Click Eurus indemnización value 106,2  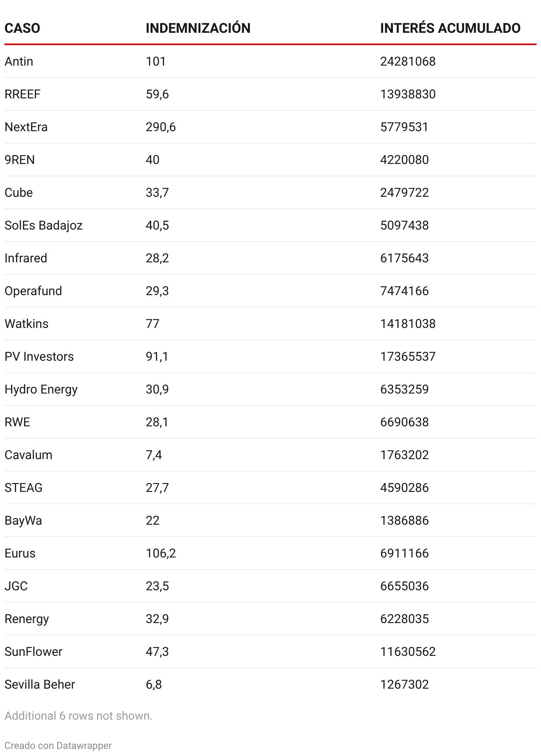coord(161,553)
